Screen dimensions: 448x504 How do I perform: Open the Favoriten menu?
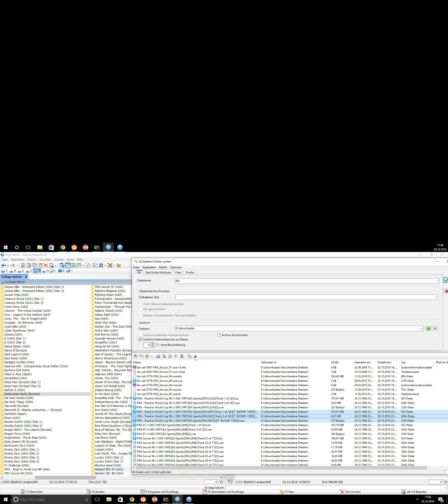[45, 260]
